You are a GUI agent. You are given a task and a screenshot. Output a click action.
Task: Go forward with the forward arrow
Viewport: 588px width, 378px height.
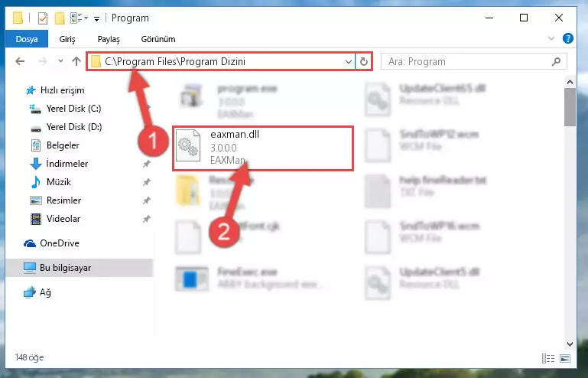43,61
